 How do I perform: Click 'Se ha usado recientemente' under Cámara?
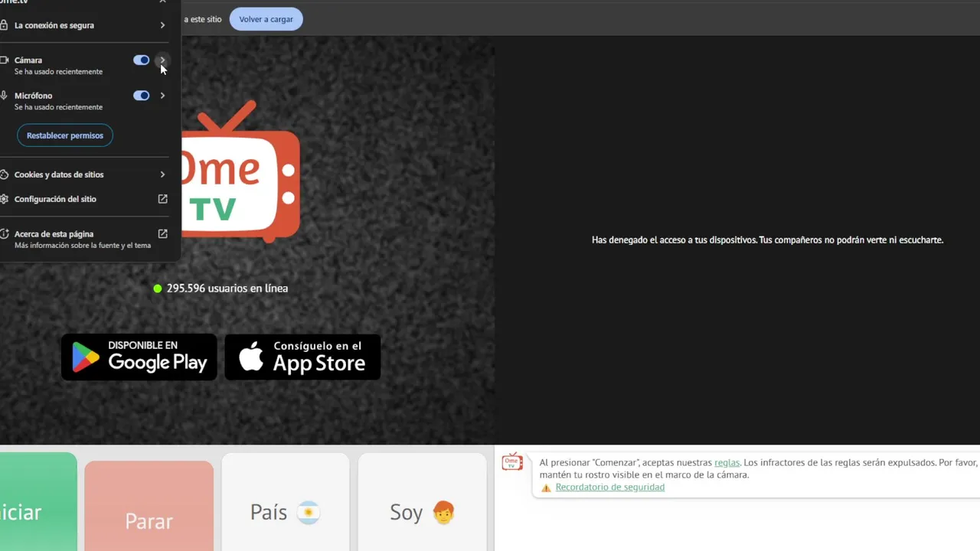click(58, 72)
